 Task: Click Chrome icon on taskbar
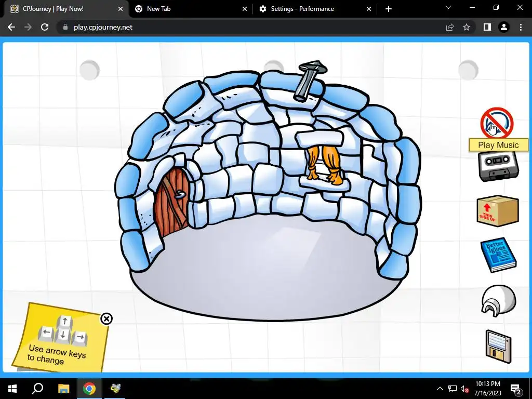(89, 389)
